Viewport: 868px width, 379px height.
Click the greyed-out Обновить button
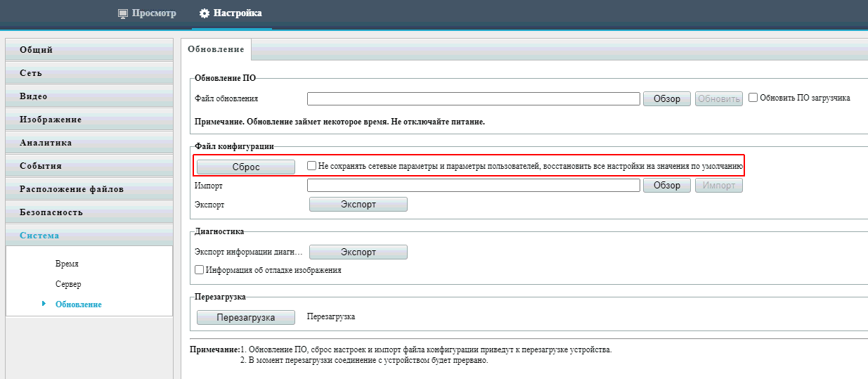(x=719, y=99)
